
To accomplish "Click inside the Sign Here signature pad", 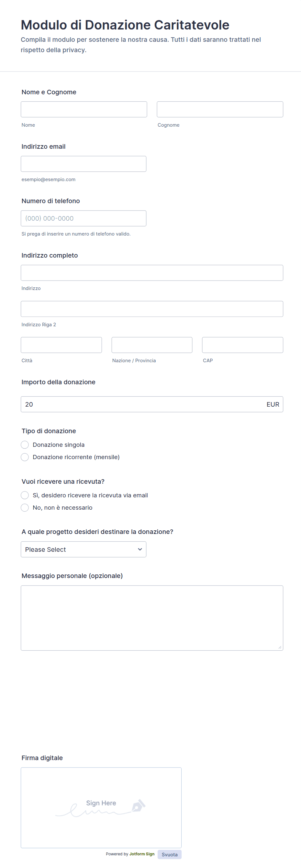I will (101, 808).
